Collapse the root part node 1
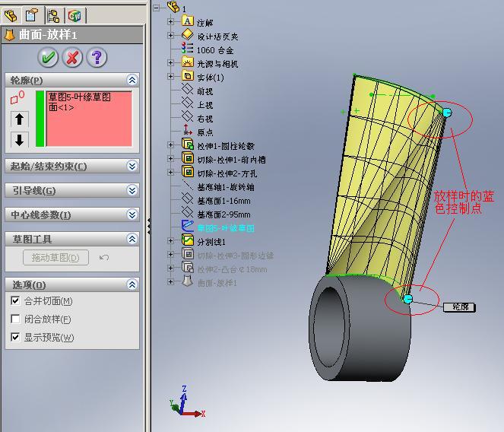Viewport: 504px width, 432px height. pyautogui.click(x=157, y=8)
